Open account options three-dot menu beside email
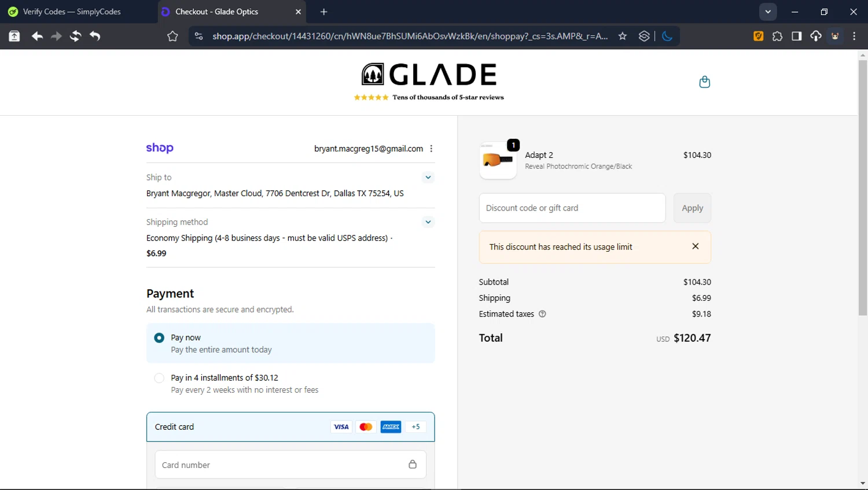 tap(431, 149)
